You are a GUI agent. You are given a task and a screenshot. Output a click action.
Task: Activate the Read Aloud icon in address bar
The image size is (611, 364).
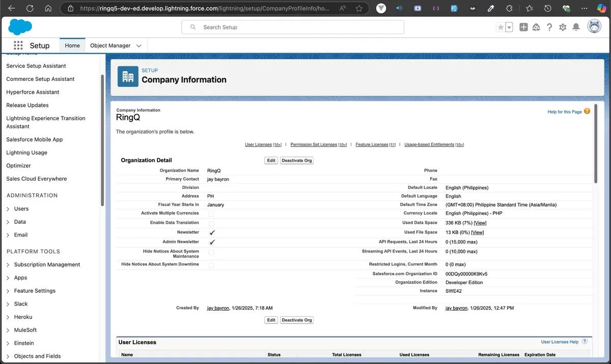342,9
